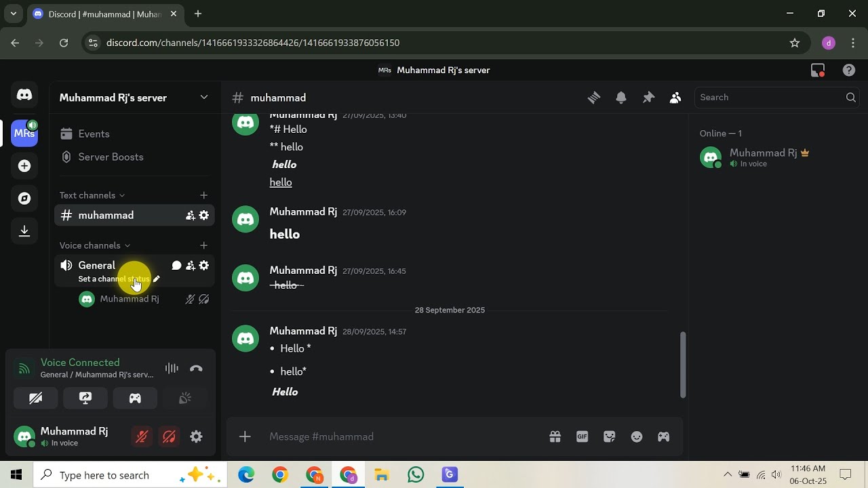Click Muhammad Rj in voice channel list
Image resolution: width=868 pixels, height=488 pixels.
tap(144, 299)
